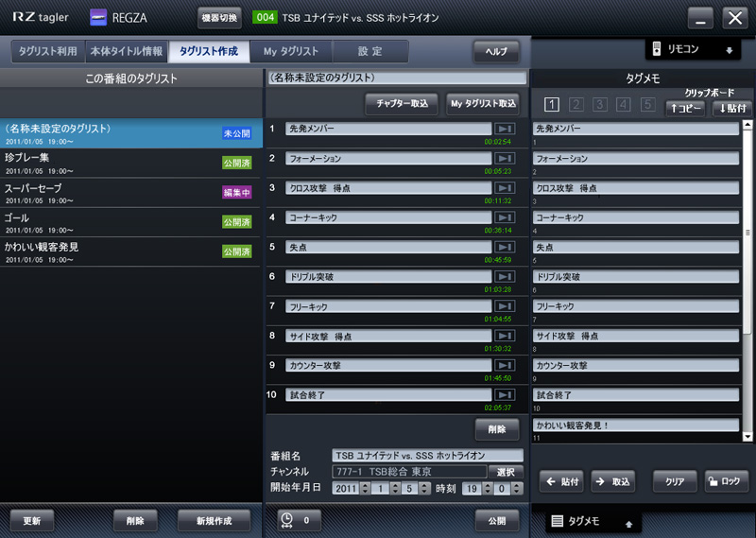Decrease the month stepper value
This screenshot has width=756, height=538.
(x=395, y=492)
